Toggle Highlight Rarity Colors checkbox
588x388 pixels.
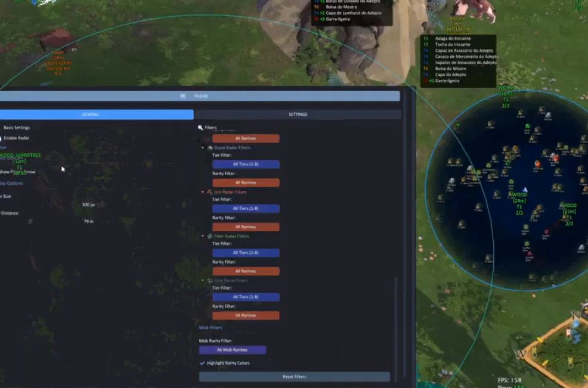[202, 363]
